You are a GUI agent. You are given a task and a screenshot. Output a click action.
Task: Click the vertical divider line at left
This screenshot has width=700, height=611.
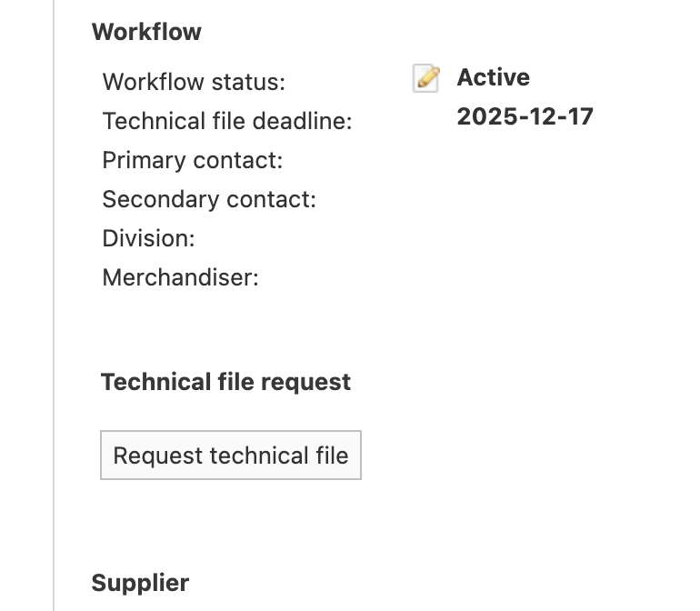pyautogui.click(x=54, y=305)
